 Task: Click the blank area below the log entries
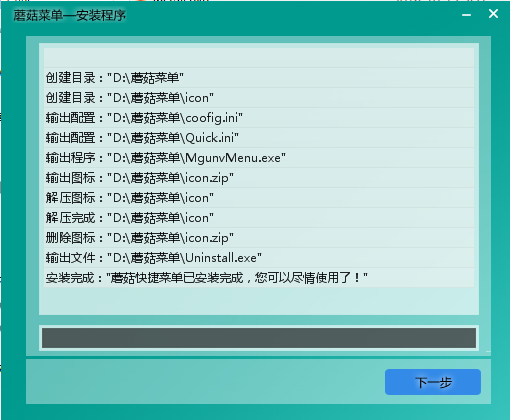pos(259,301)
